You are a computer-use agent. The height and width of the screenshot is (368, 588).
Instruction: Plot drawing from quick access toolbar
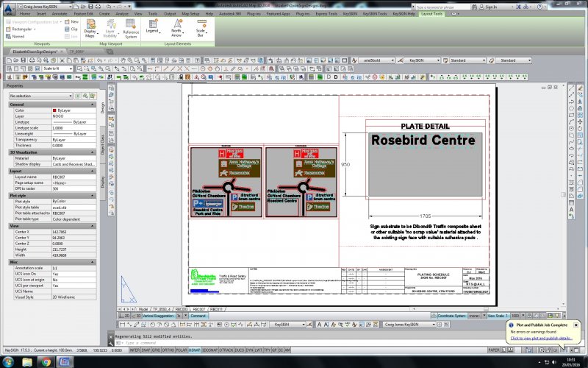(98, 7)
